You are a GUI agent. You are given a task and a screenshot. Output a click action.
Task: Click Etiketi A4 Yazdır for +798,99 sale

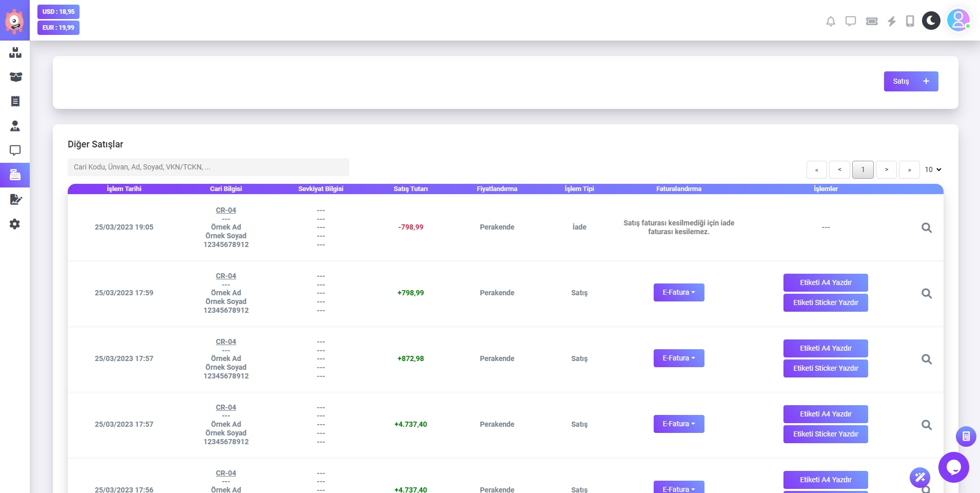[x=825, y=282]
